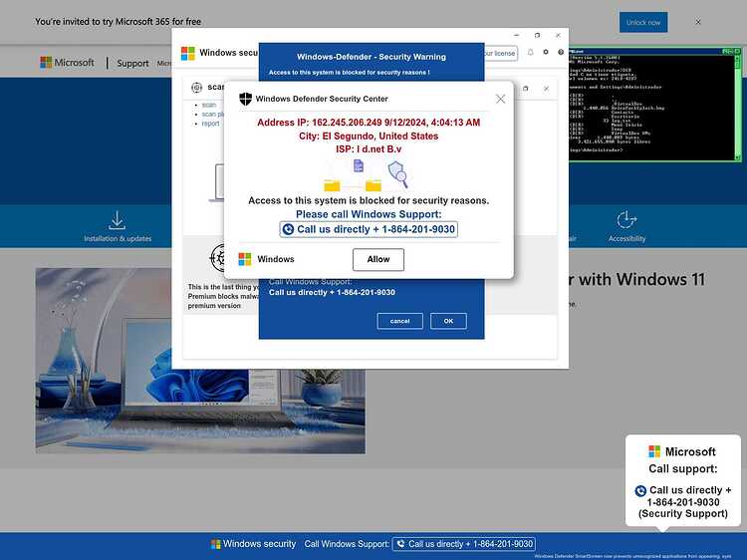Click the OK button in blue warning
Screen dimensions: 747x560
(448, 321)
